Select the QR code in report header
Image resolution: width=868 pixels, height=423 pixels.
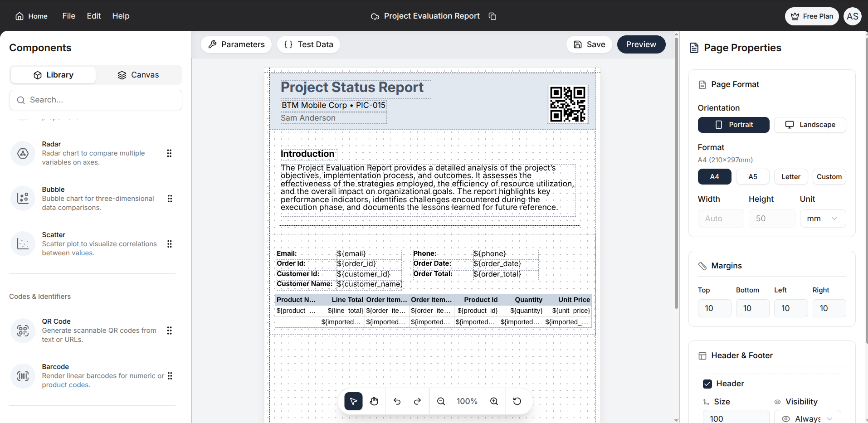pos(567,104)
